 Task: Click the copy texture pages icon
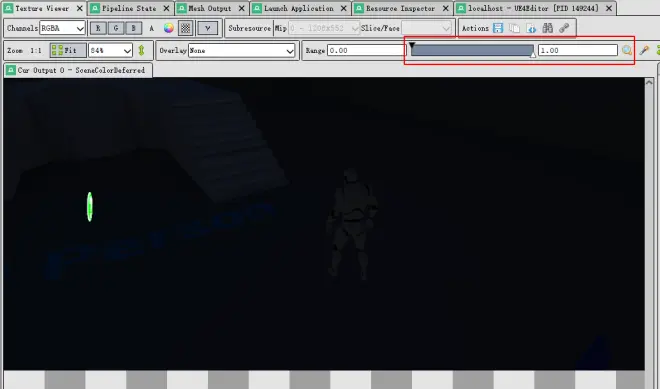click(514, 28)
